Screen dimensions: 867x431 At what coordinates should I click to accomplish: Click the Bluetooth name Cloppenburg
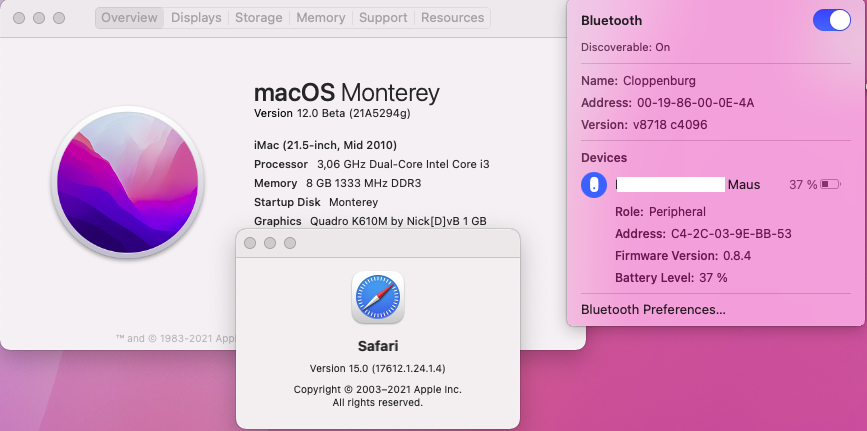click(659, 81)
